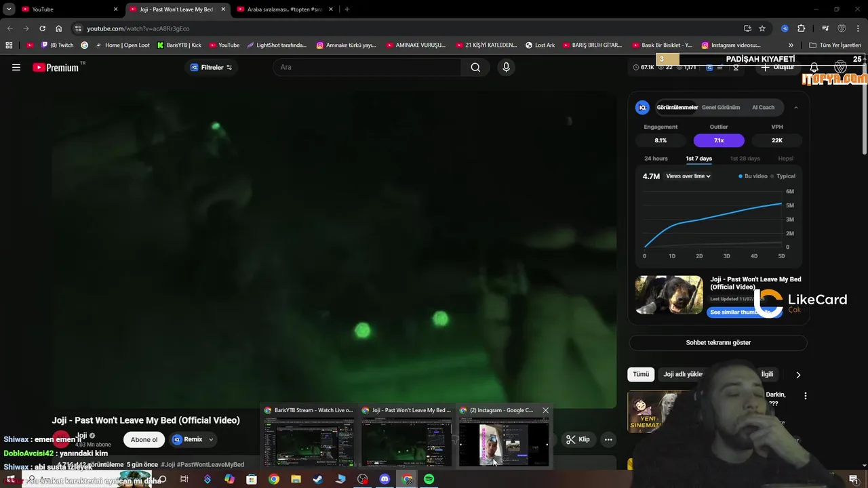Switch to Görüntülenmeler tab
The height and width of the screenshot is (488, 868).
coord(677,107)
